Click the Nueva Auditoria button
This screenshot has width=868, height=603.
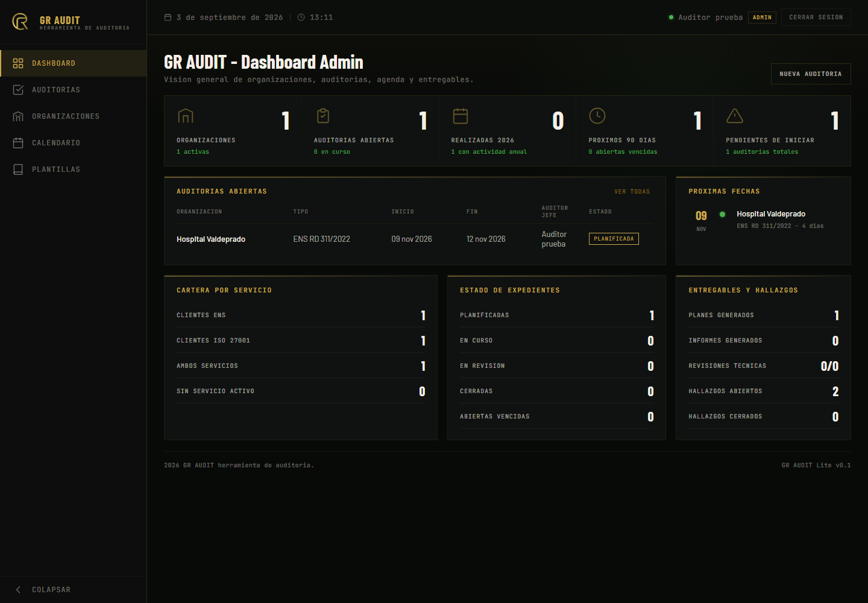pyautogui.click(x=811, y=74)
